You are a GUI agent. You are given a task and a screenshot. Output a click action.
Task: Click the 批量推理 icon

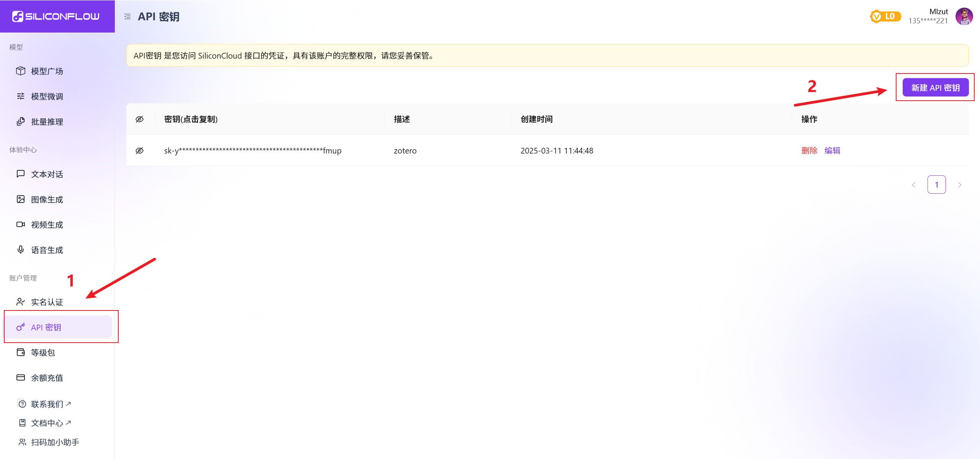coord(21,121)
